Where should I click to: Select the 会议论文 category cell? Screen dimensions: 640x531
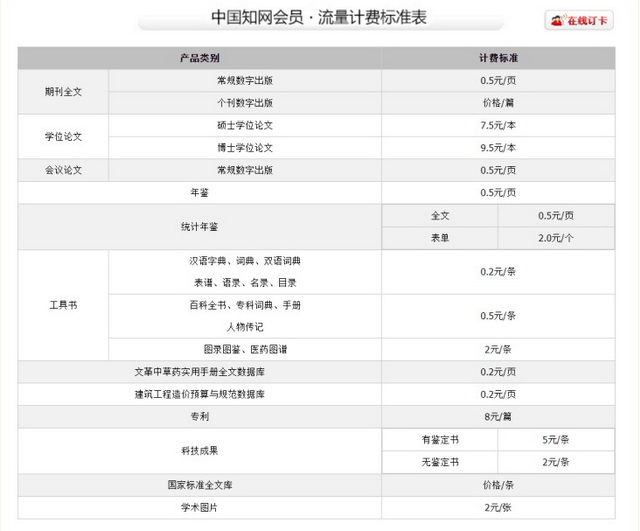click(62, 170)
